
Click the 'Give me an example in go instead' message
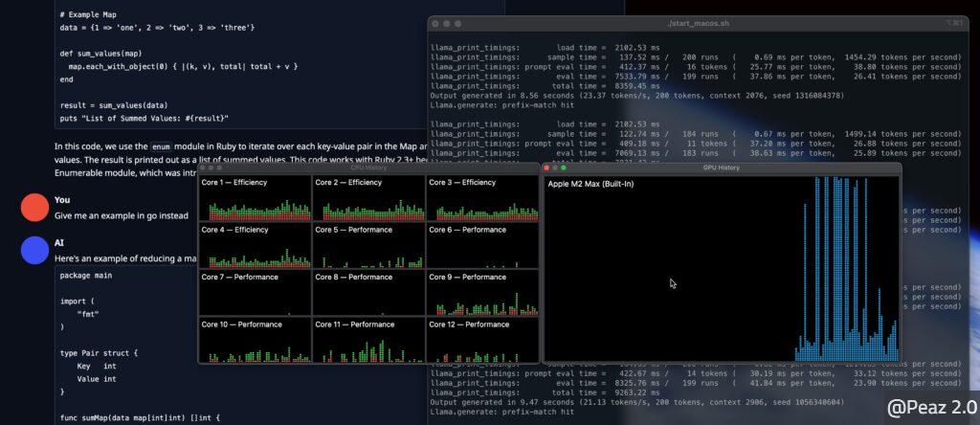click(x=122, y=215)
